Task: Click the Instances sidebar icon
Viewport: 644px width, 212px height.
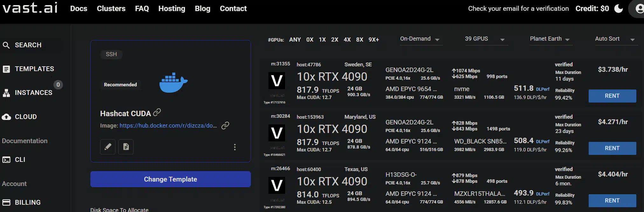Action: (6, 93)
